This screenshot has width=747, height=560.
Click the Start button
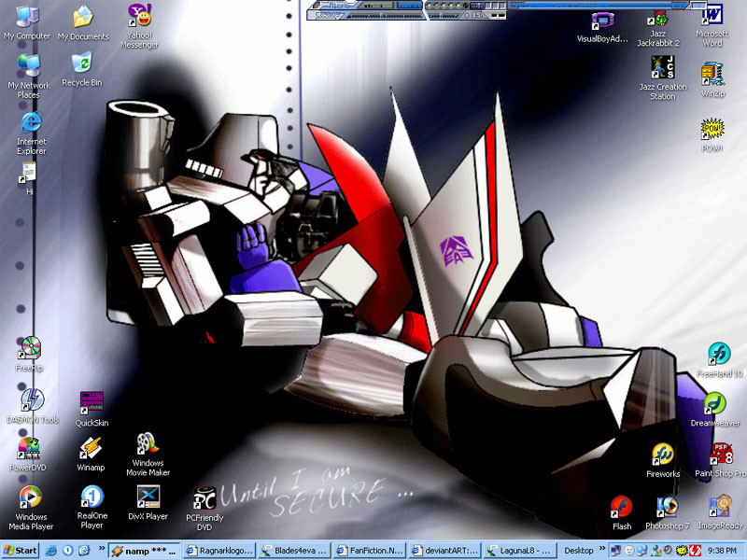tap(20, 551)
